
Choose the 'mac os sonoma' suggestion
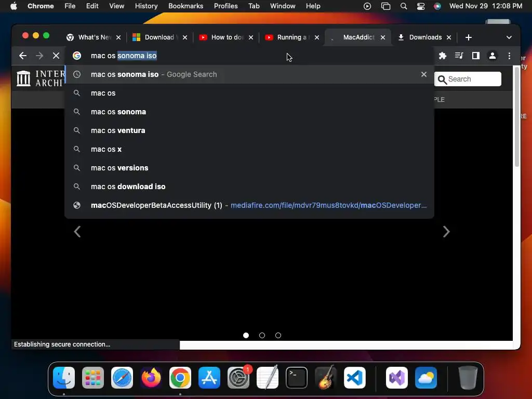click(249, 112)
